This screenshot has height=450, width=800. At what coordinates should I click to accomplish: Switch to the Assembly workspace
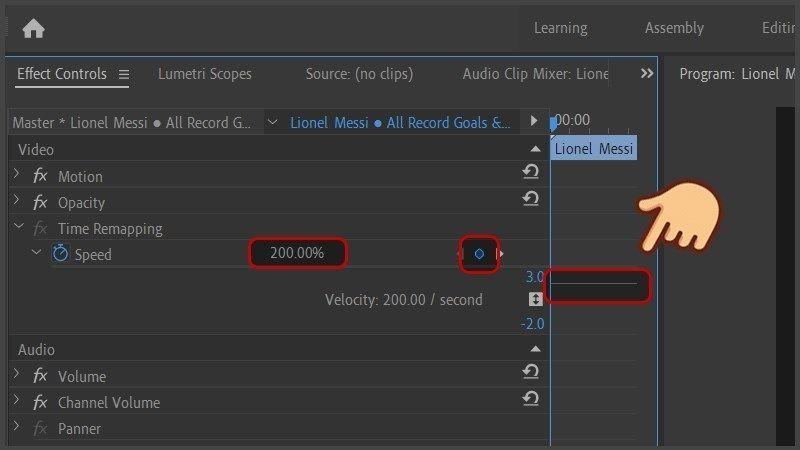[674, 28]
